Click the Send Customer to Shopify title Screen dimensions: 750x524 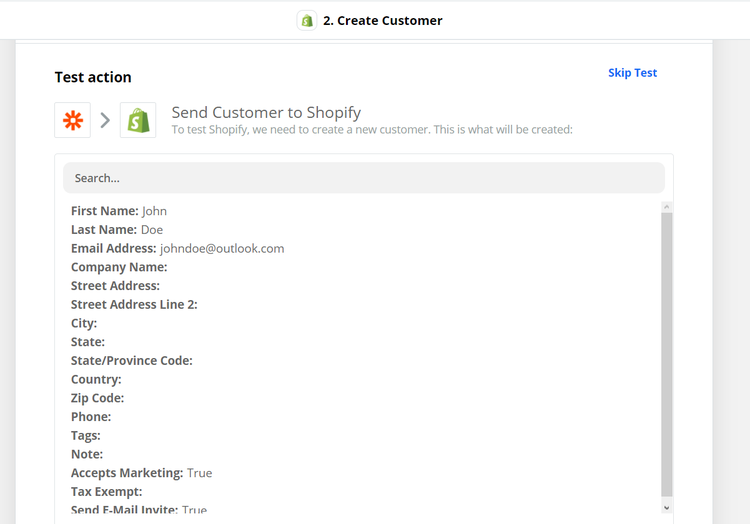pyautogui.click(x=266, y=112)
